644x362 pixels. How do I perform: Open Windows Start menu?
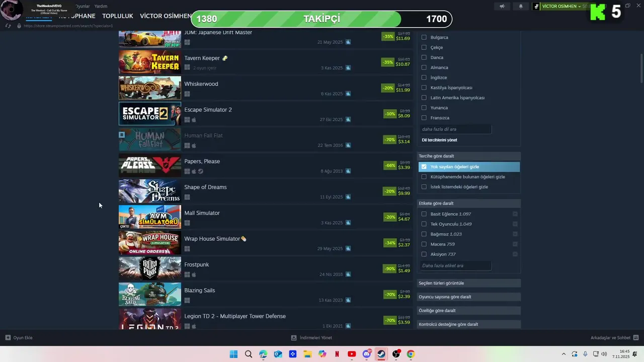tap(233, 354)
